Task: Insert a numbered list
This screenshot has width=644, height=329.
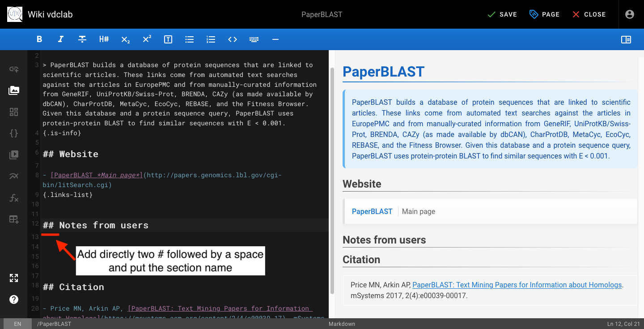Action: pyautogui.click(x=211, y=39)
